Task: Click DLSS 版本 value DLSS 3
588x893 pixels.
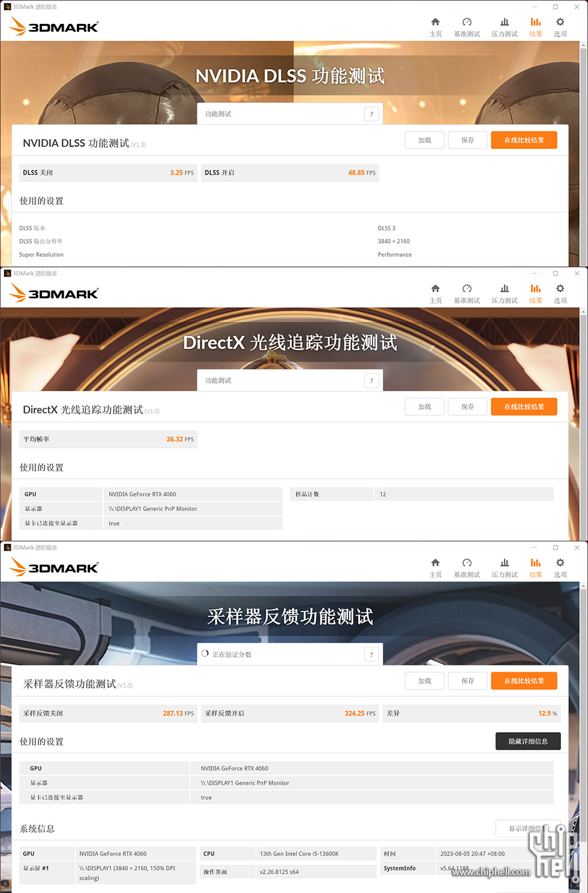Action: point(386,228)
